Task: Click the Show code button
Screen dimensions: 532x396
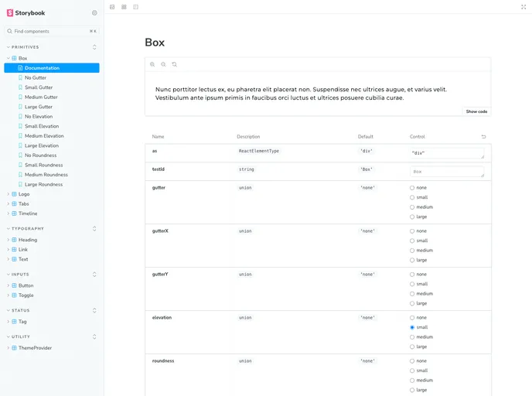Action: coord(476,111)
